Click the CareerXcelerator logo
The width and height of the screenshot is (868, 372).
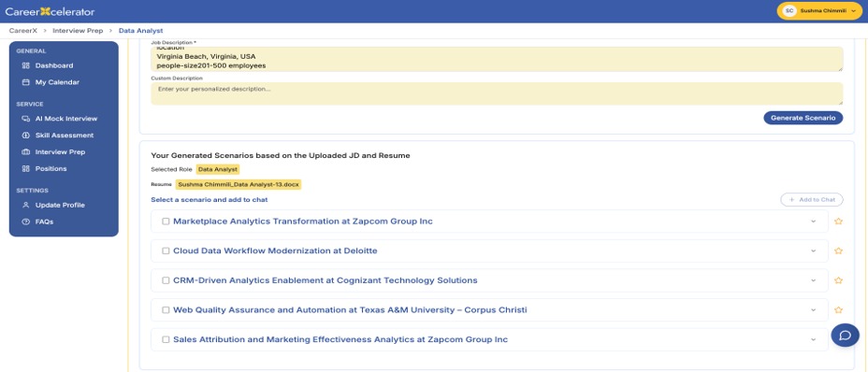(x=50, y=11)
